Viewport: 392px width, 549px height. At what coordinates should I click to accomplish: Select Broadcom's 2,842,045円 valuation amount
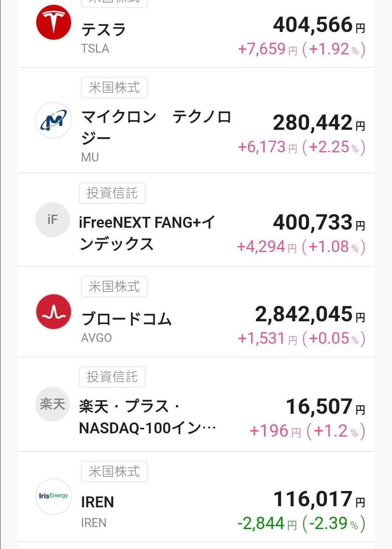[310, 314]
